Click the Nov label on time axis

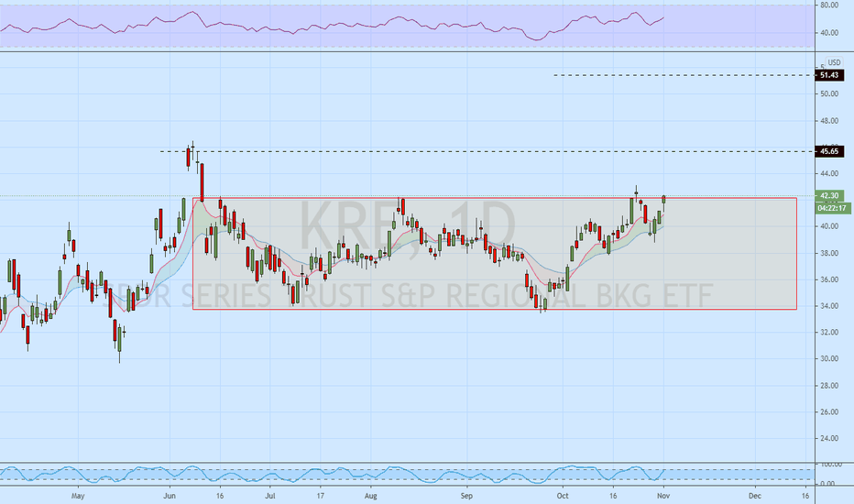(x=662, y=496)
